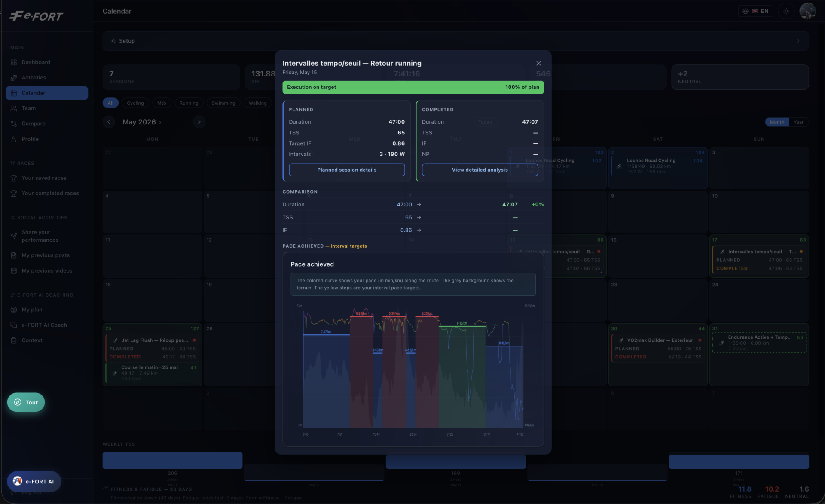Expand the Setup panel chevron
The height and width of the screenshot is (504, 825).
coord(798,41)
